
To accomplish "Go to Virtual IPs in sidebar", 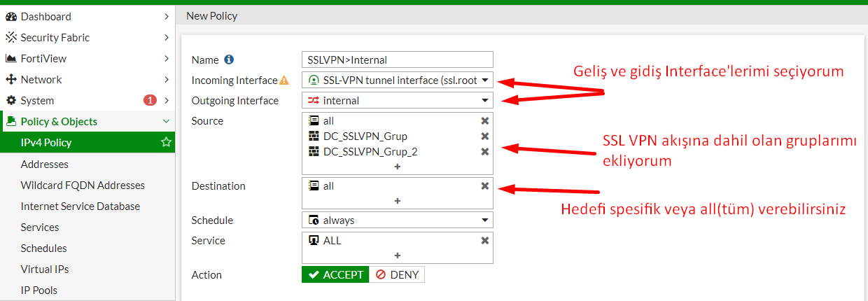I will 45,269.
